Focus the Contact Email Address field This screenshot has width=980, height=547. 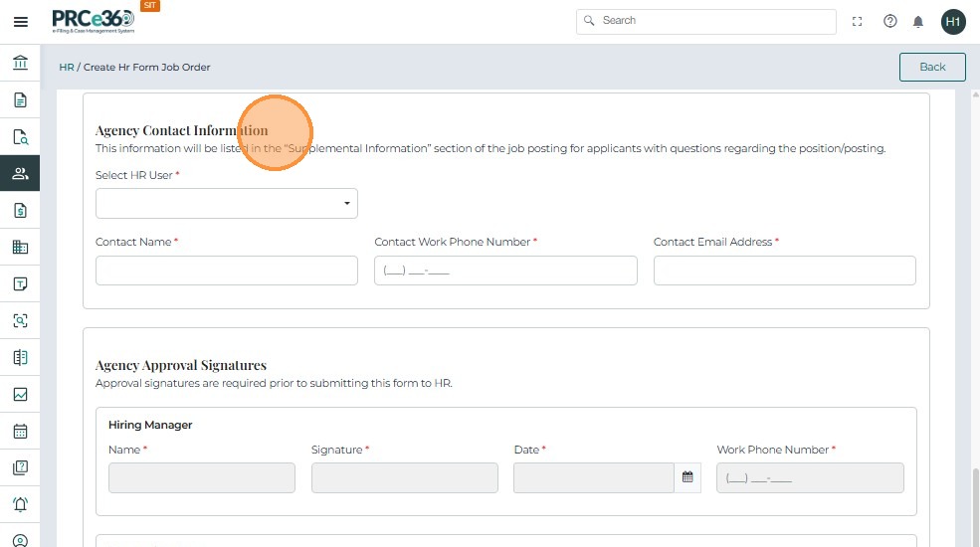(x=784, y=271)
